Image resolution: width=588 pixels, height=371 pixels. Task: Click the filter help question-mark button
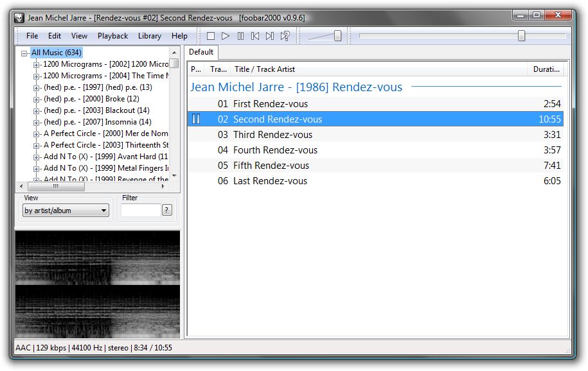coord(167,210)
